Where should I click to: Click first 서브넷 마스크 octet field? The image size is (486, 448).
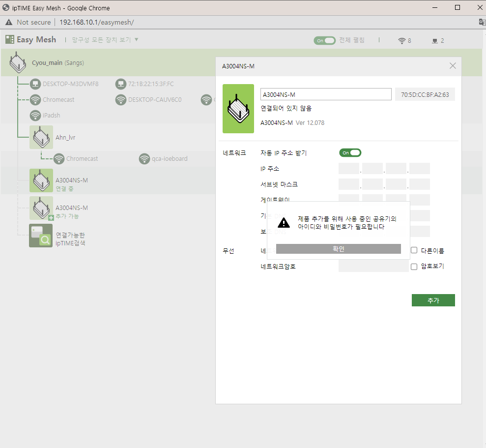point(349,184)
